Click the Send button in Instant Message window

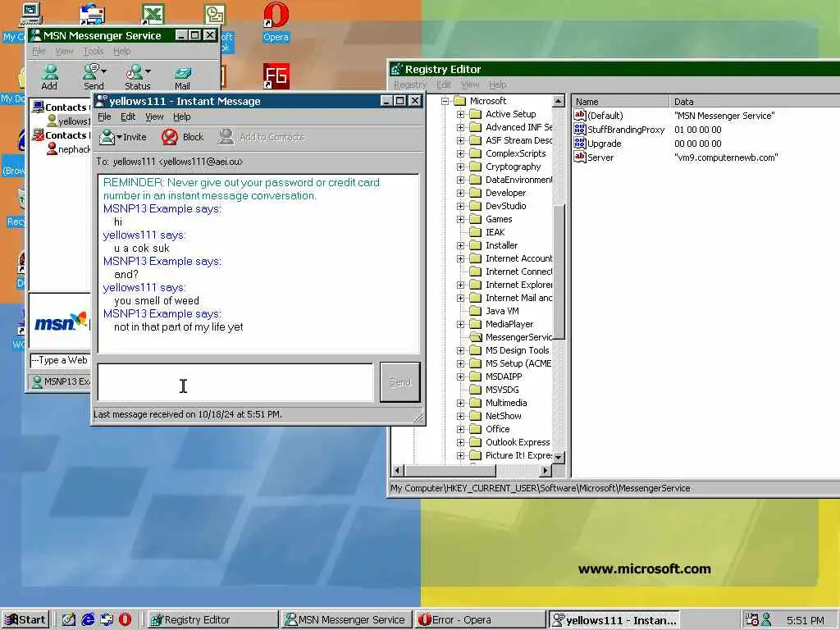pos(399,382)
